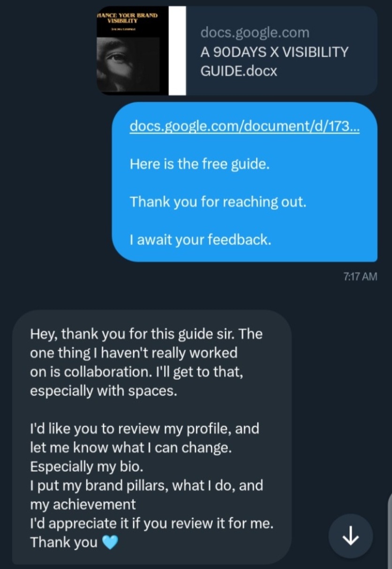Click the chat scrollbar handle at right edge
Viewport: 392px width, 569px height.
click(x=390, y=526)
